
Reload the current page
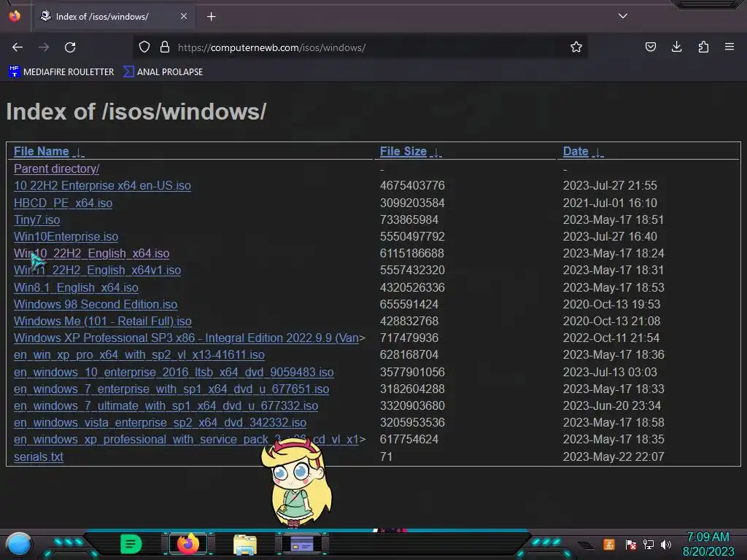[71, 47]
